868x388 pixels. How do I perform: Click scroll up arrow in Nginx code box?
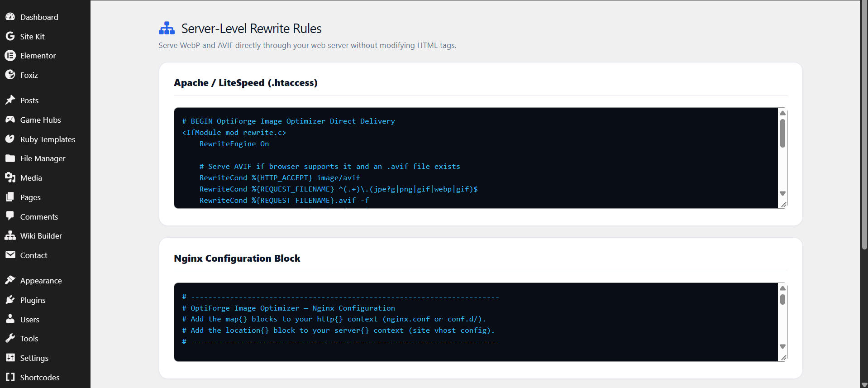[x=782, y=288]
